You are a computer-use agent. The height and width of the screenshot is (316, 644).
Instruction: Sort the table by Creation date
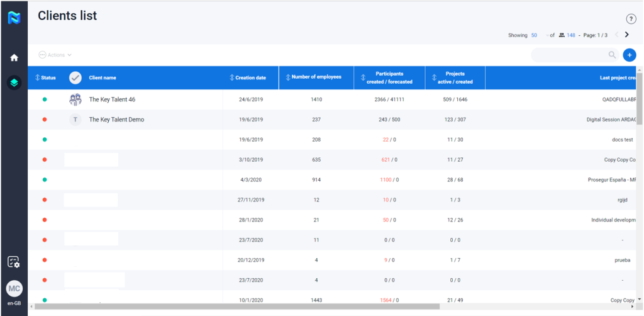250,78
